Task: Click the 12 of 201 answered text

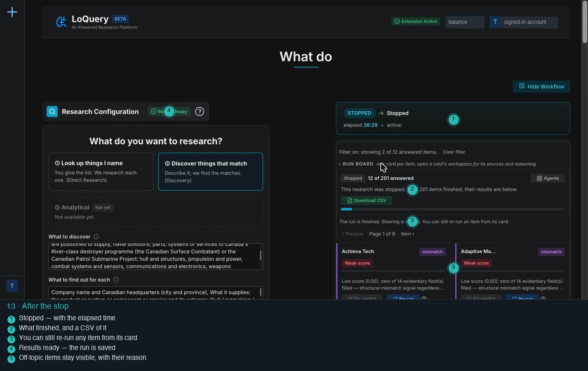Action: [x=390, y=178]
